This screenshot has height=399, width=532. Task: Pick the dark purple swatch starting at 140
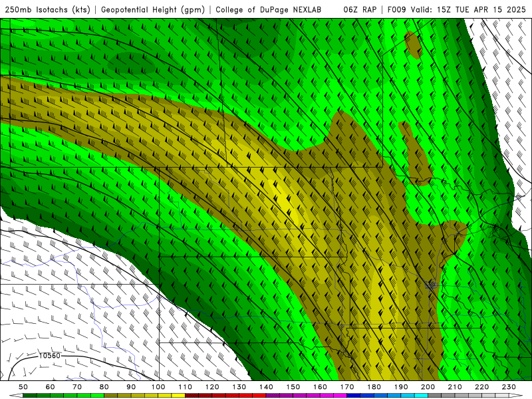click(273, 396)
